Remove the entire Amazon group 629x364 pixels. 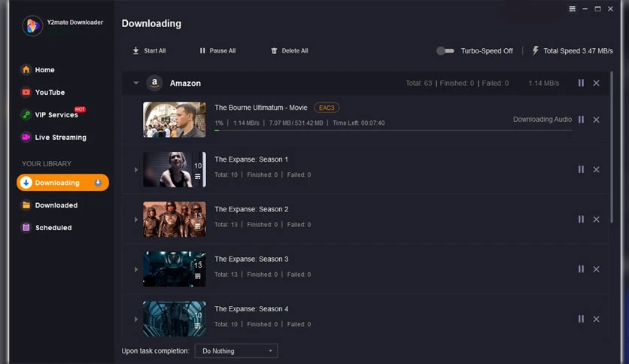(597, 83)
